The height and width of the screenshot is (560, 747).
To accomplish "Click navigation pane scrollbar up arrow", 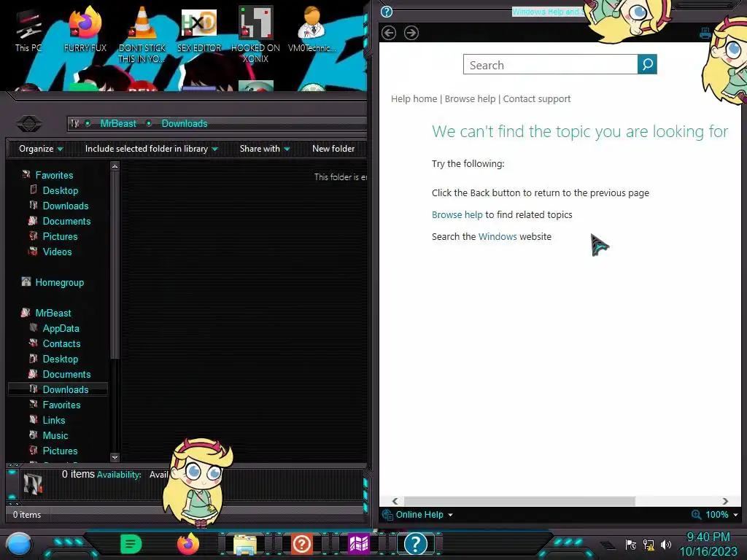I will tap(115, 166).
